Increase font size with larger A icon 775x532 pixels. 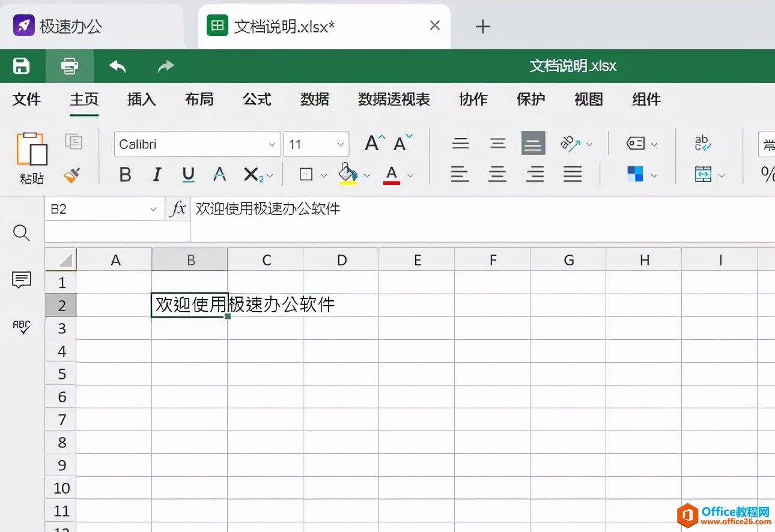[x=375, y=142]
